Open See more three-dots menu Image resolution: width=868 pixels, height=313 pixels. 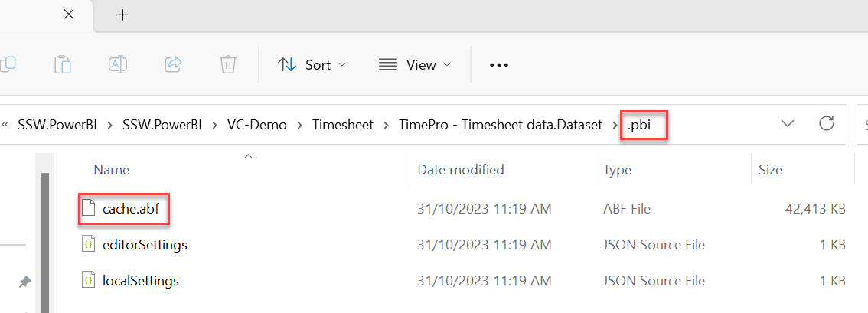tap(499, 65)
